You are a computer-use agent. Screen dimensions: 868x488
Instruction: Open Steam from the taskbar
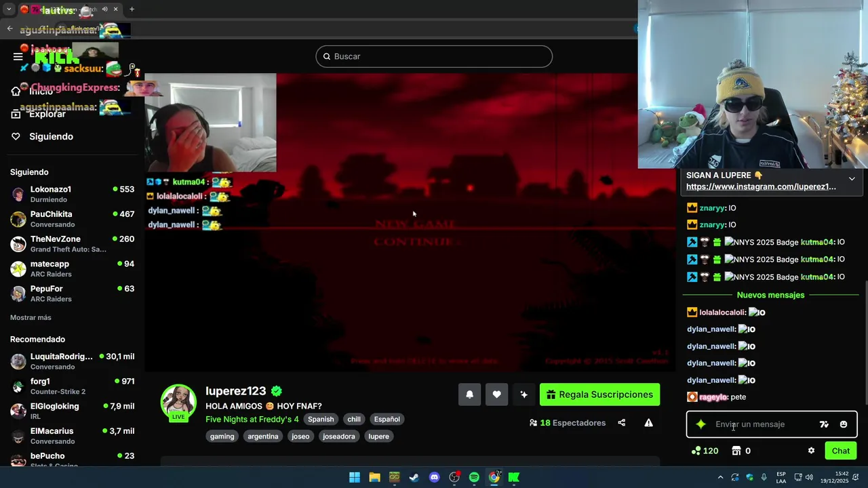click(414, 477)
